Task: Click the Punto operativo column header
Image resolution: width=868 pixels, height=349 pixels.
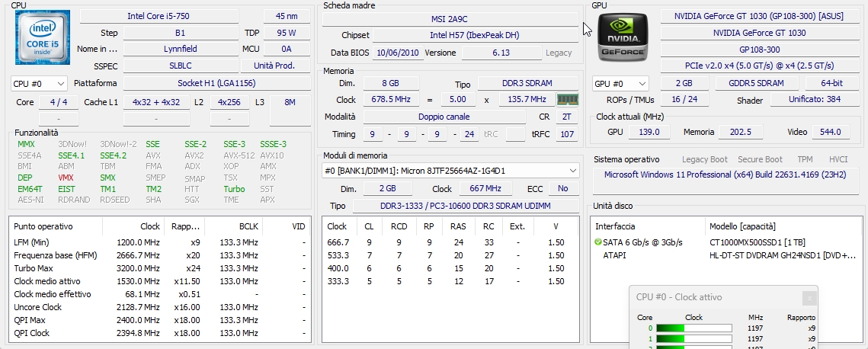Action: point(56,227)
